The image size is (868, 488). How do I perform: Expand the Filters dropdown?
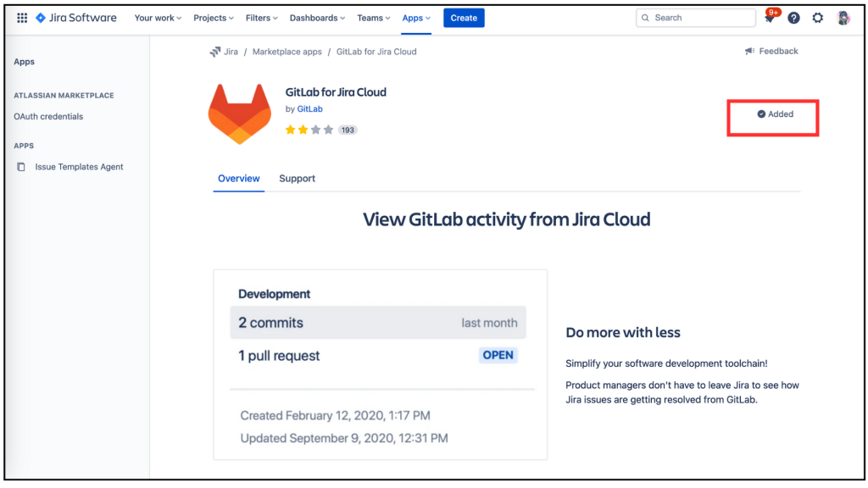point(261,18)
